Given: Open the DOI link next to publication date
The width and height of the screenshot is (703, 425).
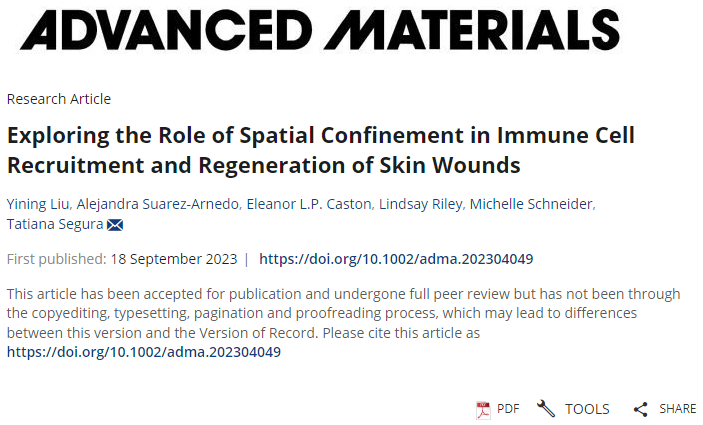Looking at the screenshot, I should [396, 259].
